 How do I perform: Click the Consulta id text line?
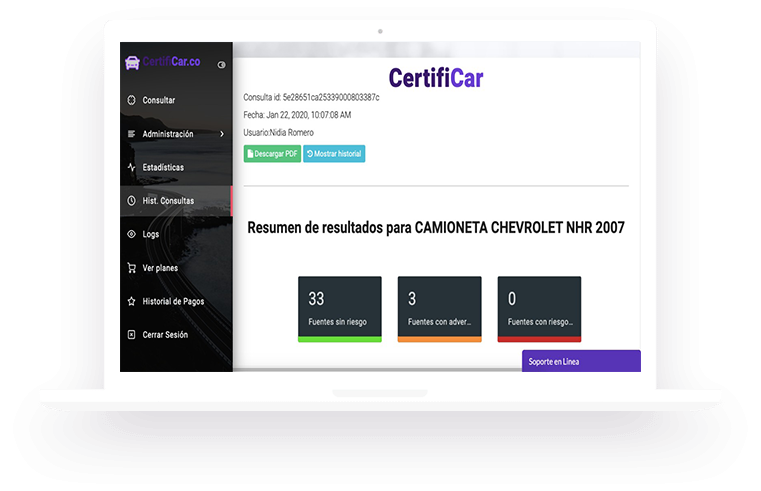(x=311, y=98)
